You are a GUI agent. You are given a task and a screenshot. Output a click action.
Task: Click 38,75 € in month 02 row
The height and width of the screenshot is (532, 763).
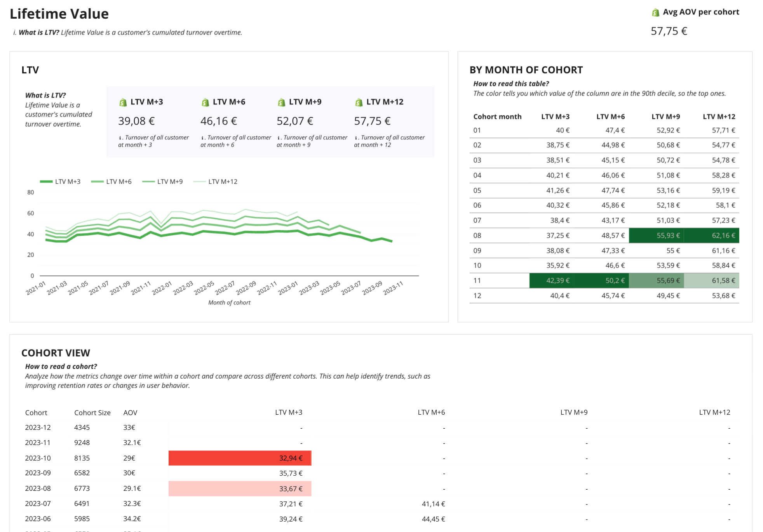[x=558, y=145]
